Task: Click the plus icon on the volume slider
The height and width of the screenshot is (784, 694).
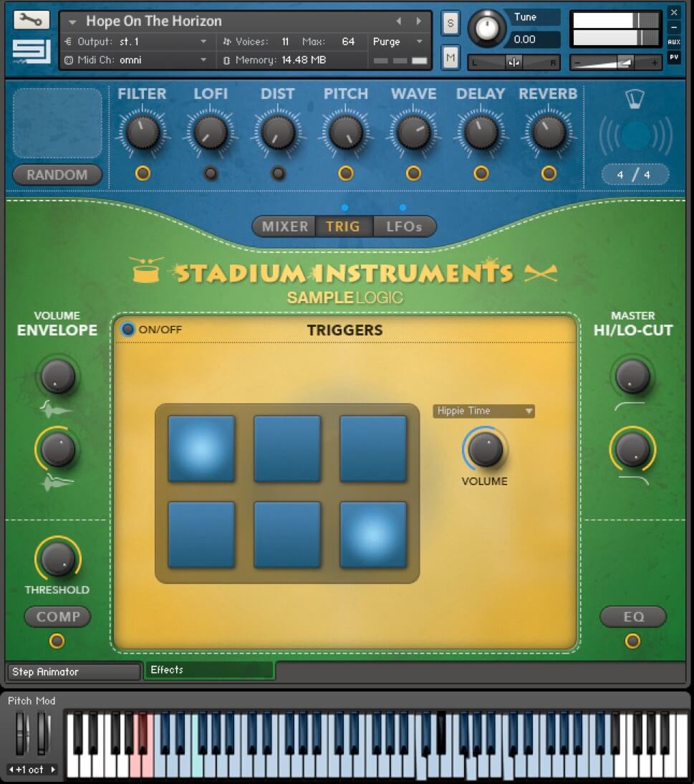Action: coord(654,62)
